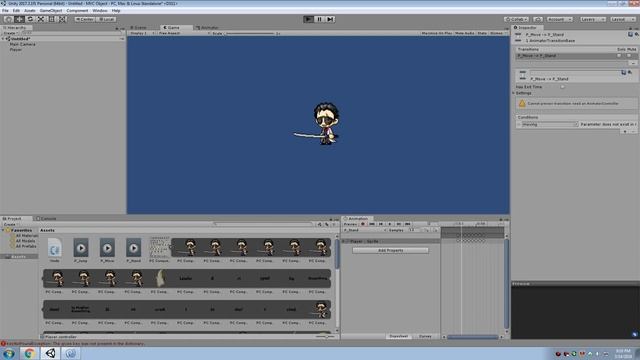The width and height of the screenshot is (640, 360).
Task: Expand the Settings foldout in Inspector
Action: coord(514,93)
